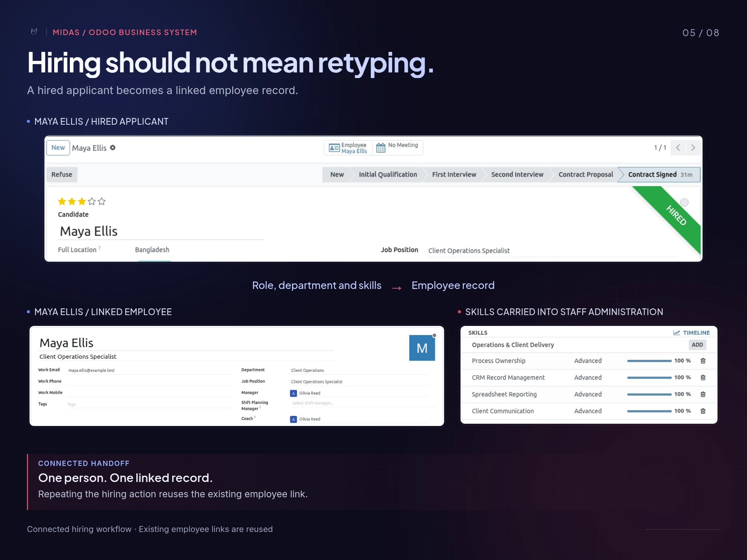
Task: Click the Shift Planning Manager help mark
Action: tap(260, 407)
